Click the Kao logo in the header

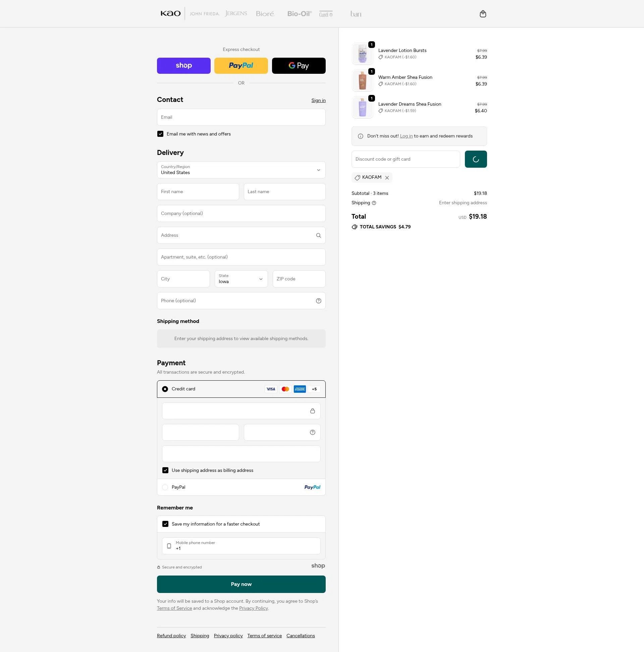click(x=170, y=13)
